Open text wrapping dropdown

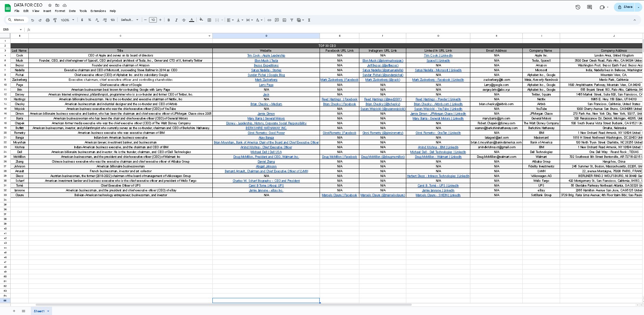pyautogui.click(x=249, y=20)
